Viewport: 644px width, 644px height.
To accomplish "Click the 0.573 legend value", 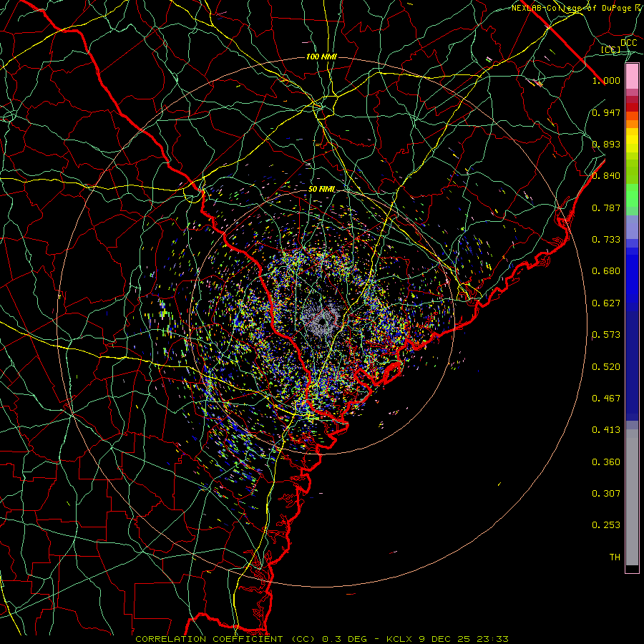I will [x=606, y=335].
